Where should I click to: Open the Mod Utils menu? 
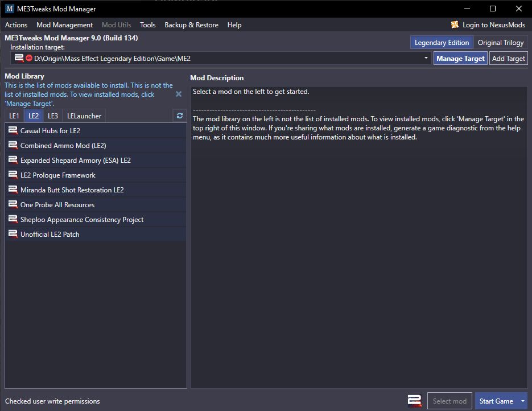[x=117, y=25]
